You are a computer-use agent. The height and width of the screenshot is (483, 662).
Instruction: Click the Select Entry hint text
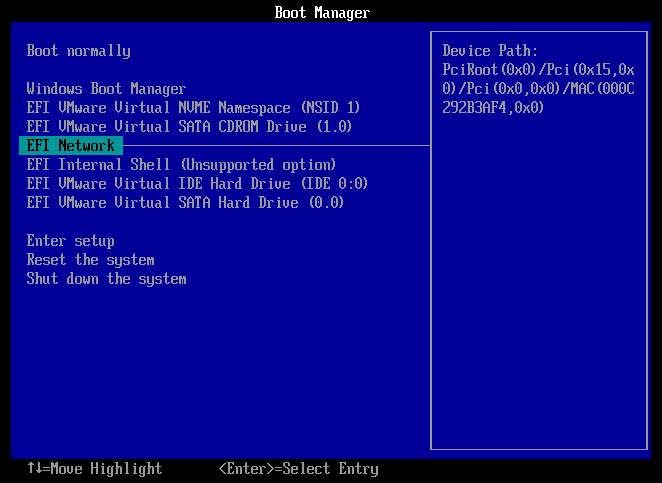(330, 469)
